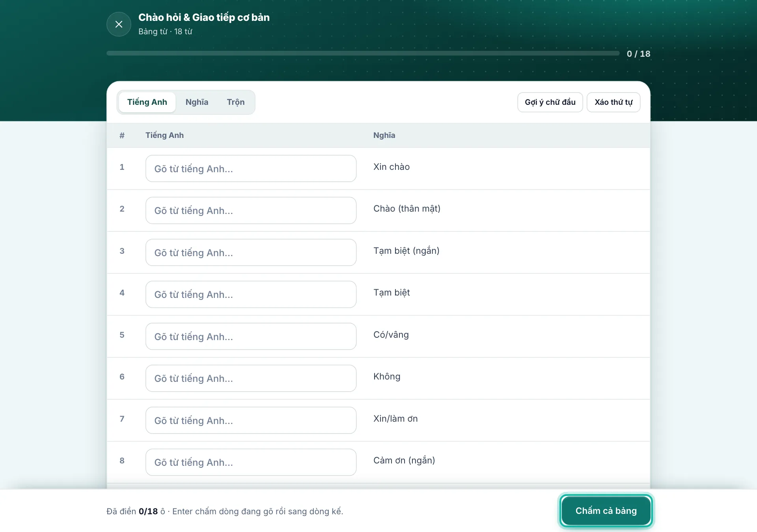
Task: Focus input for row 6 Không
Action: [251, 378]
